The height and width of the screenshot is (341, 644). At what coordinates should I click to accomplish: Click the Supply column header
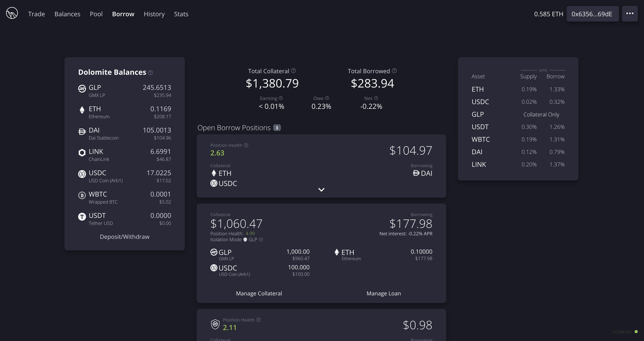point(528,77)
